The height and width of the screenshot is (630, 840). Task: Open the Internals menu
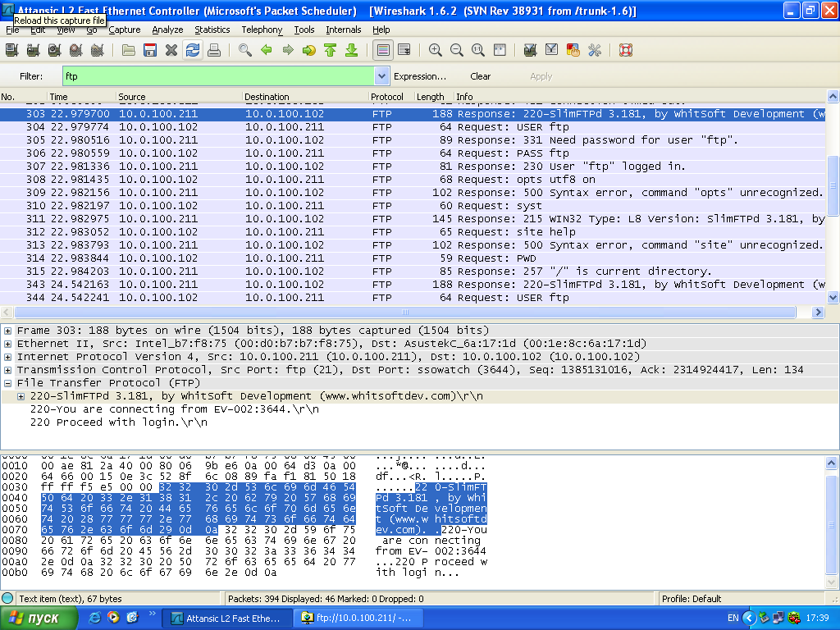(x=344, y=30)
